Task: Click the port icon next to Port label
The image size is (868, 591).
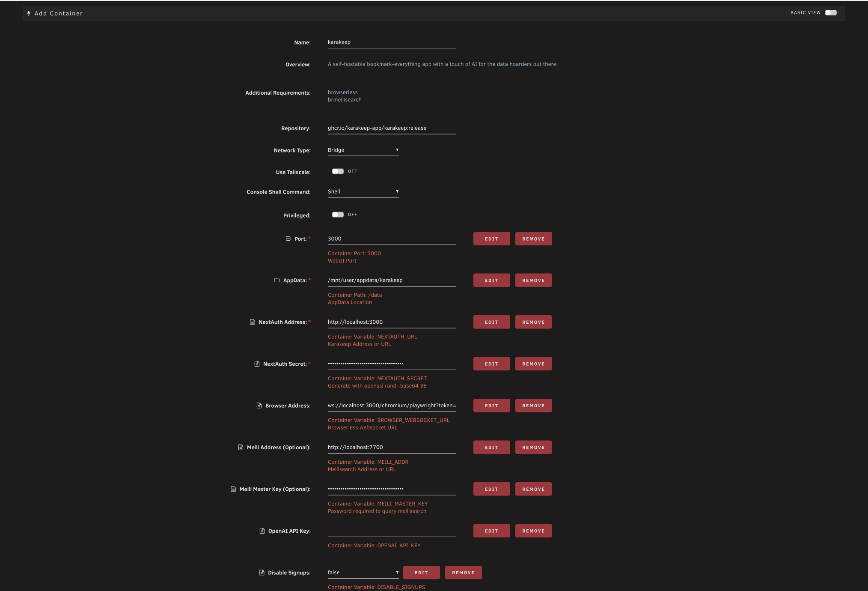Action: click(x=288, y=239)
